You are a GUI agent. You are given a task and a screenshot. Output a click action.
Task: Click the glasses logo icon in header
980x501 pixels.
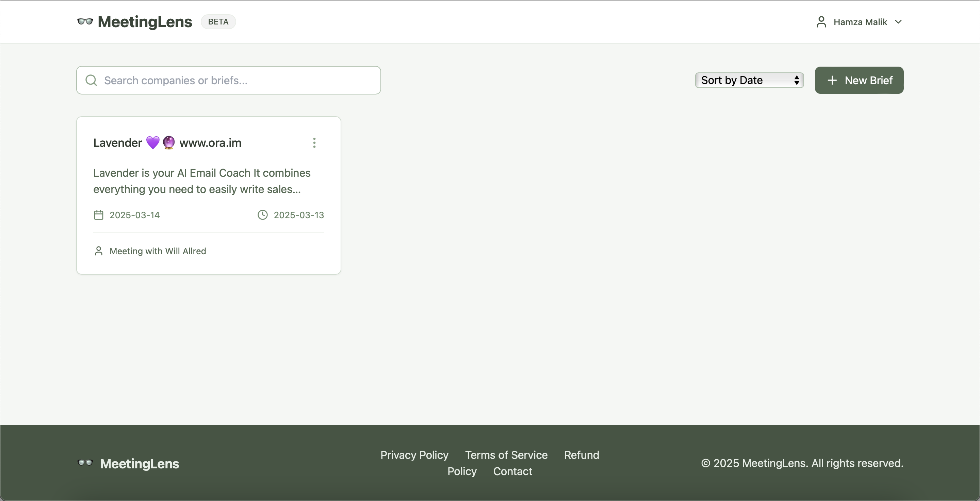point(85,22)
